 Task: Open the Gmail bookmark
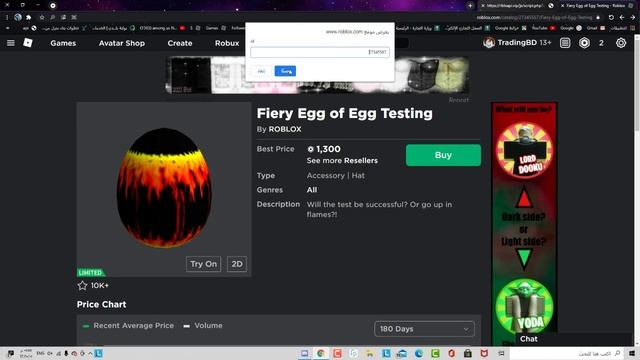596,28
